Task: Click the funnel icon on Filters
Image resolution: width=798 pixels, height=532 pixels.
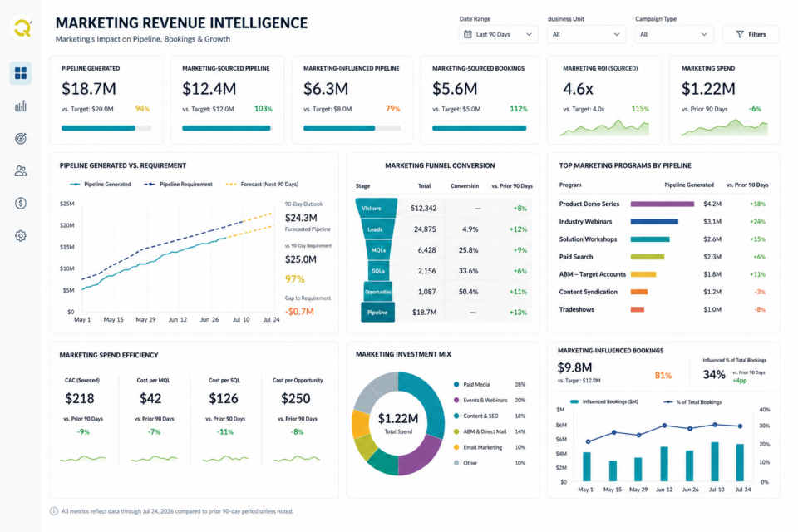Action: (x=740, y=34)
